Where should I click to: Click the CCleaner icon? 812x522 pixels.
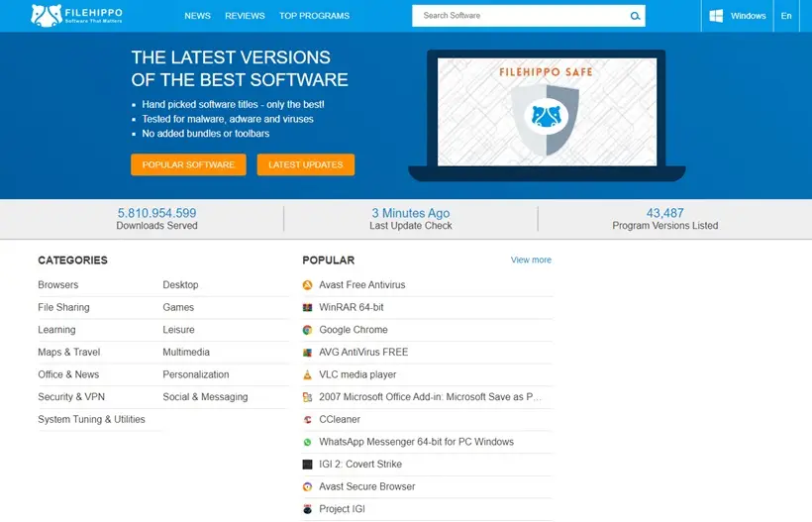tap(307, 419)
